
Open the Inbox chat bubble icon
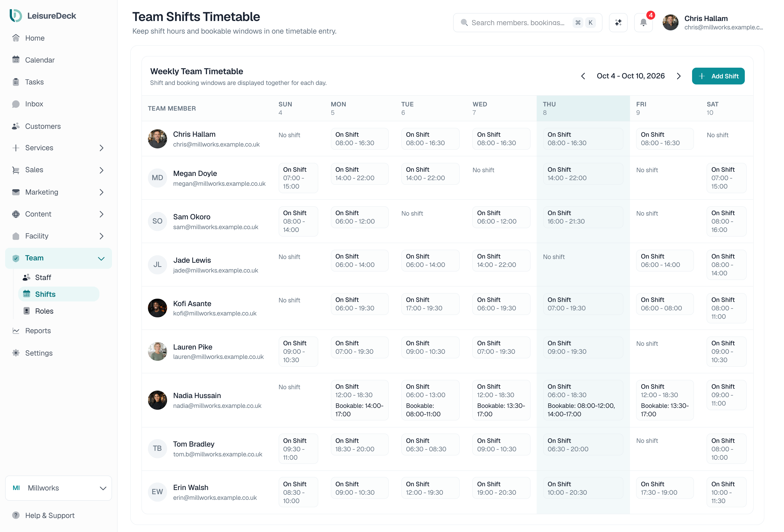(16, 104)
